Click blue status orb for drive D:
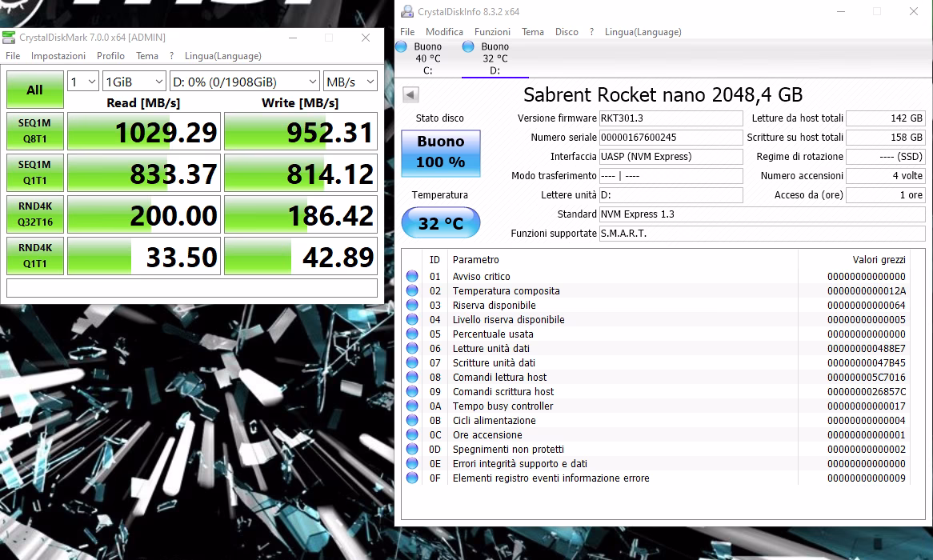Image resolution: width=933 pixels, height=560 pixels. (x=468, y=46)
